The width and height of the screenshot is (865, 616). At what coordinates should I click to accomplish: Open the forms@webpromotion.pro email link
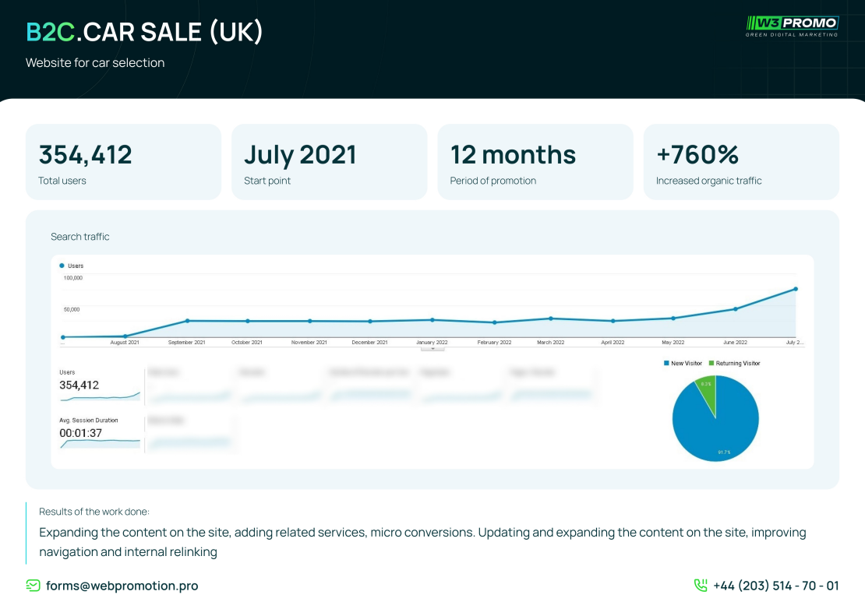pyautogui.click(x=122, y=586)
